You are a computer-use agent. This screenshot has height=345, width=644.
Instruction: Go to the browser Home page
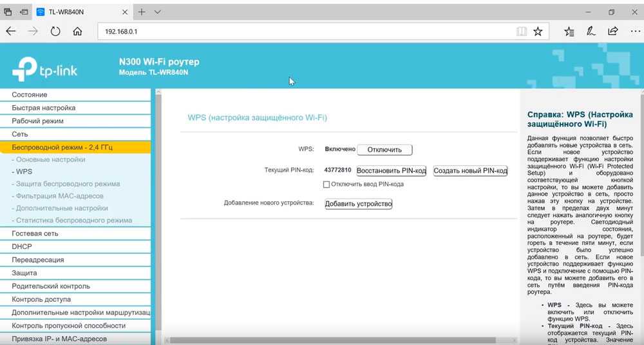[77, 31]
